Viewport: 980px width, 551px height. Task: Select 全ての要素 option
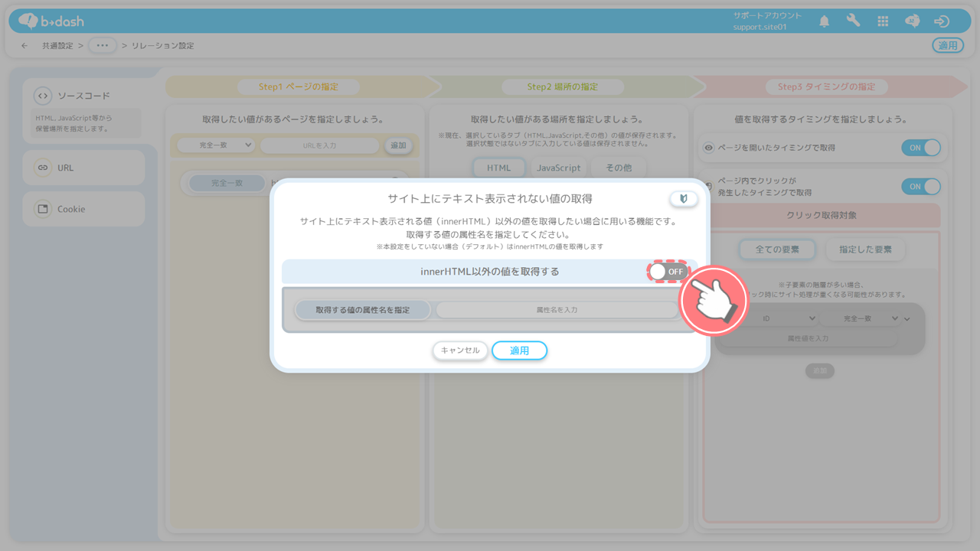777,249
